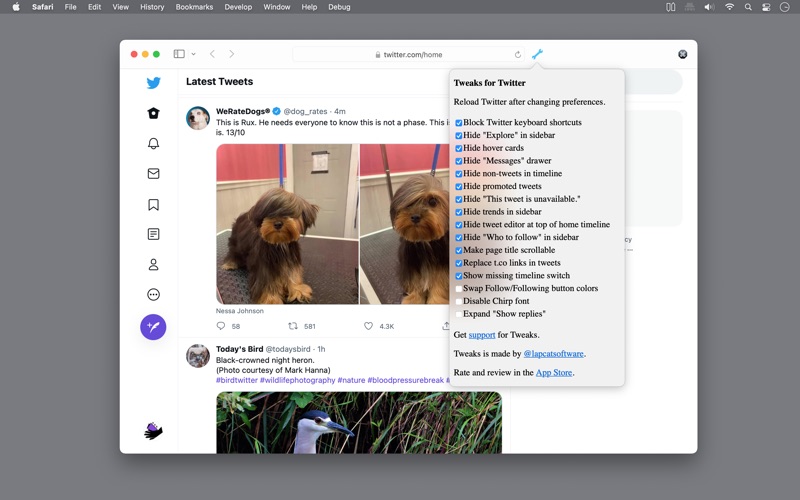This screenshot has width=800, height=500.
Task: Toggle Hide "Who to follow" in sidebar
Action: [459, 237]
